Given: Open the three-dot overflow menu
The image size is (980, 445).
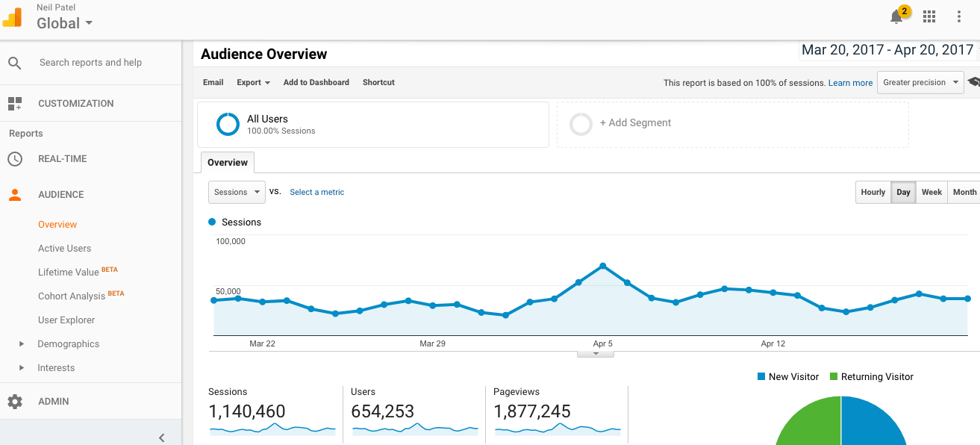Looking at the screenshot, I should pos(959,16).
